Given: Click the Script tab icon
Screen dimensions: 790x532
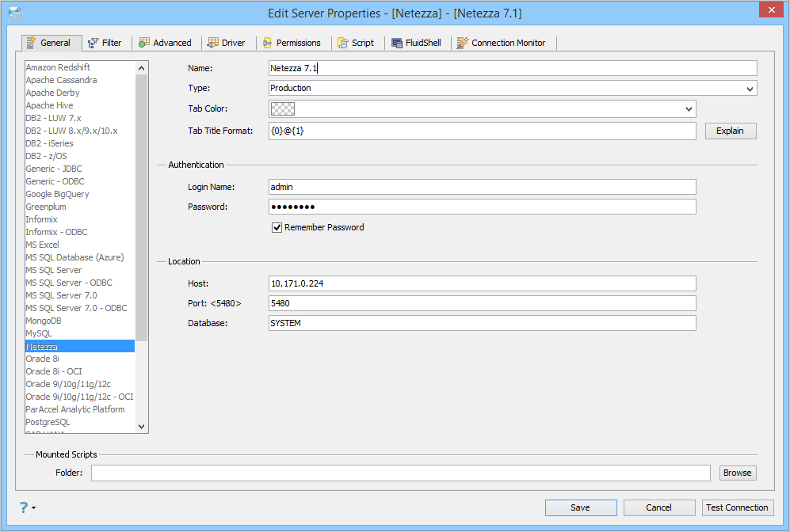Looking at the screenshot, I should [343, 44].
